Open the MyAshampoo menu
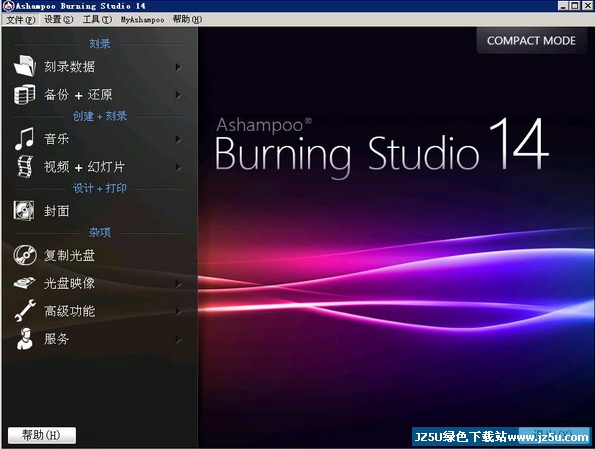The height and width of the screenshot is (449, 595). coord(142,19)
